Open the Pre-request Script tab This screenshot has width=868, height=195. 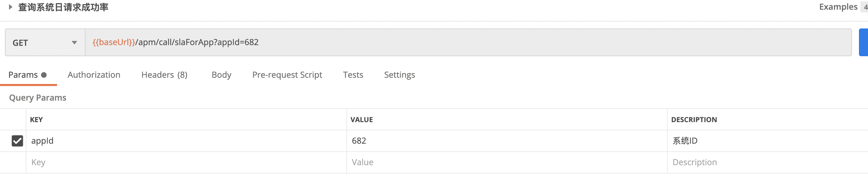tap(287, 75)
